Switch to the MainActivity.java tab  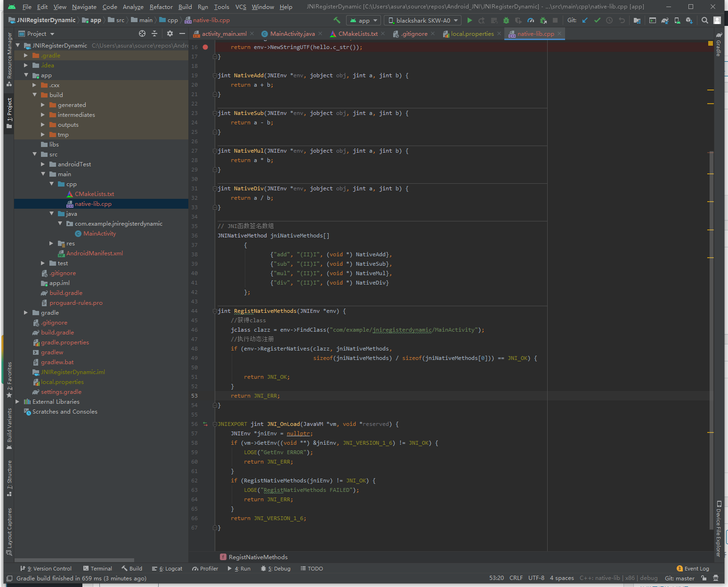292,33
